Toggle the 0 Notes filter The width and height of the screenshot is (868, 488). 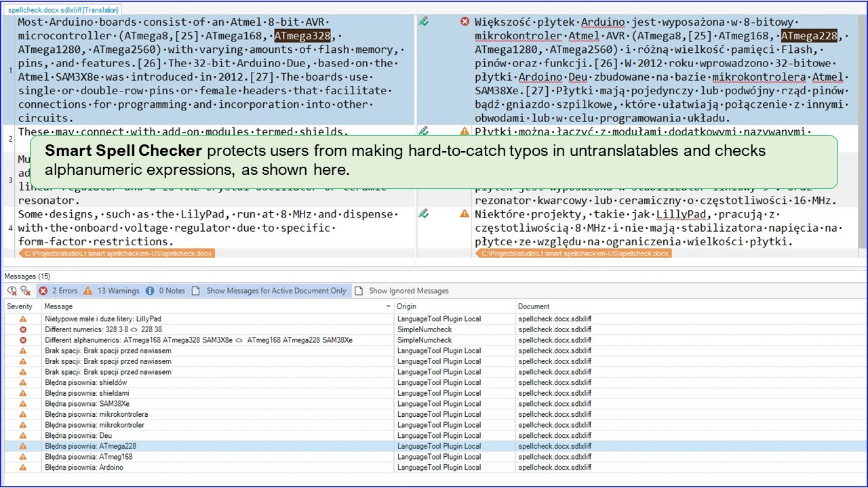165,291
